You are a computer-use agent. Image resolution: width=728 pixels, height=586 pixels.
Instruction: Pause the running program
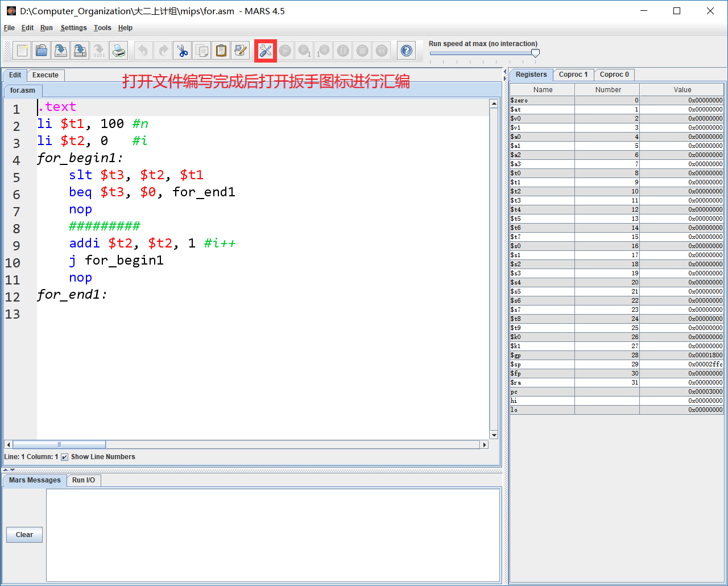click(343, 51)
